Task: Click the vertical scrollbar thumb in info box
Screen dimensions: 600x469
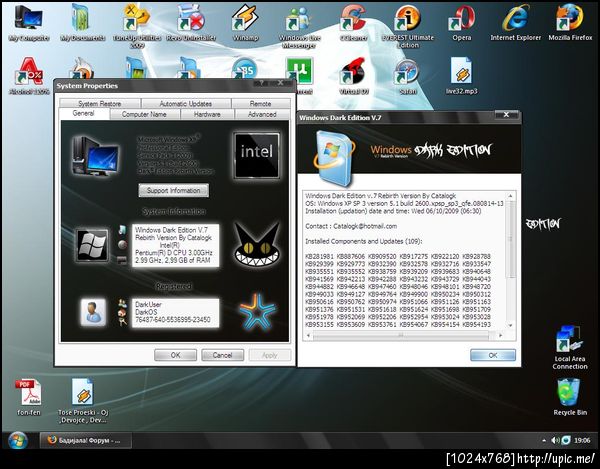Action: coord(510,239)
